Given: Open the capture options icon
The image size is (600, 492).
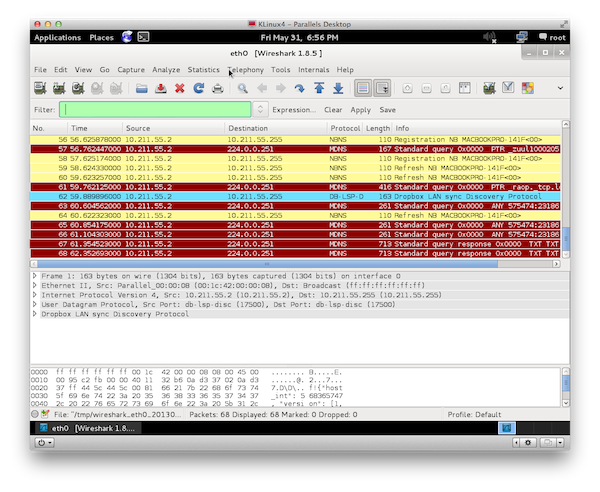Looking at the screenshot, I should click(59, 88).
